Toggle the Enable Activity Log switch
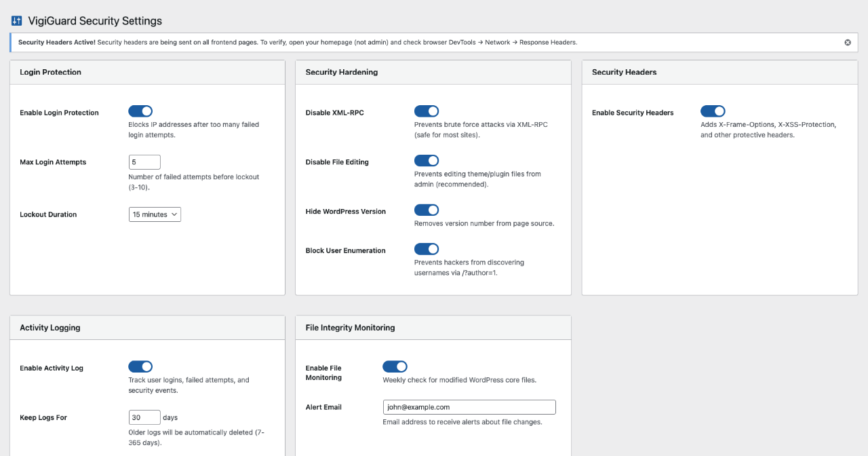The height and width of the screenshot is (456, 868). pyautogui.click(x=140, y=366)
